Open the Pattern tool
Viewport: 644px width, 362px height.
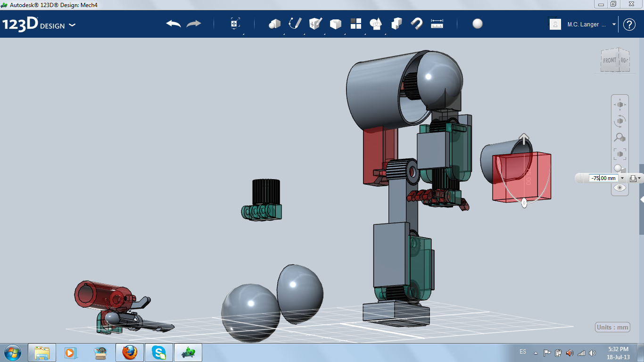coord(355,24)
